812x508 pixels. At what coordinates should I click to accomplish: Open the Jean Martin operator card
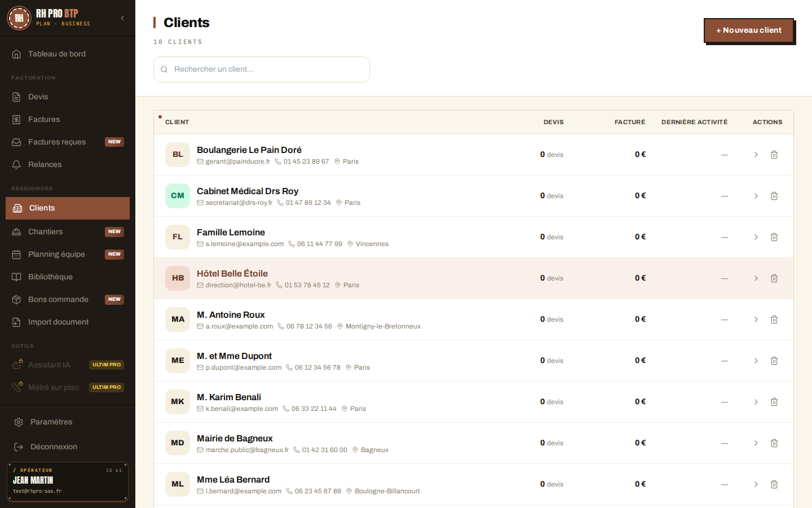point(68,482)
